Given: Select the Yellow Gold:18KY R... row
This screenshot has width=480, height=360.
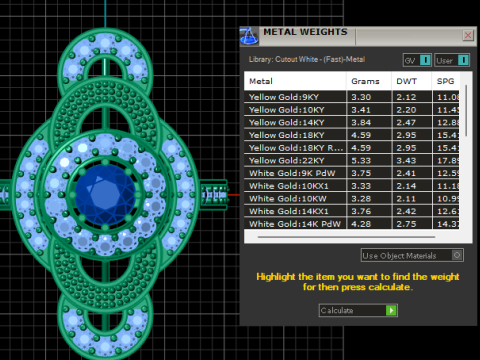Looking at the screenshot, I should coord(352,148).
